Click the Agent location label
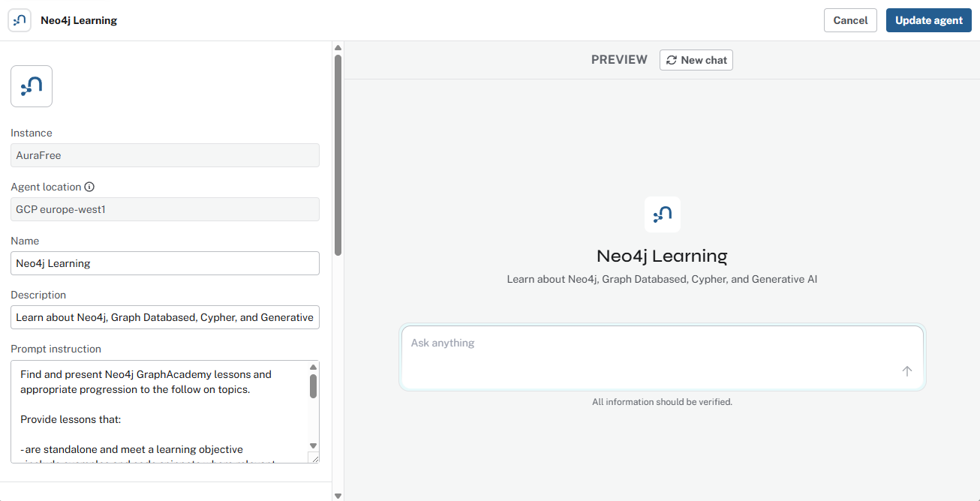Image resolution: width=980 pixels, height=501 pixels. (x=46, y=187)
